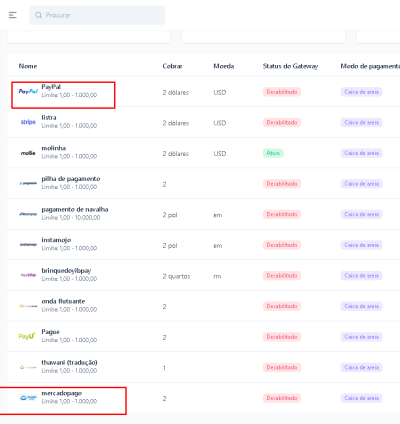Click the PayU logo in Pague row

27,336
